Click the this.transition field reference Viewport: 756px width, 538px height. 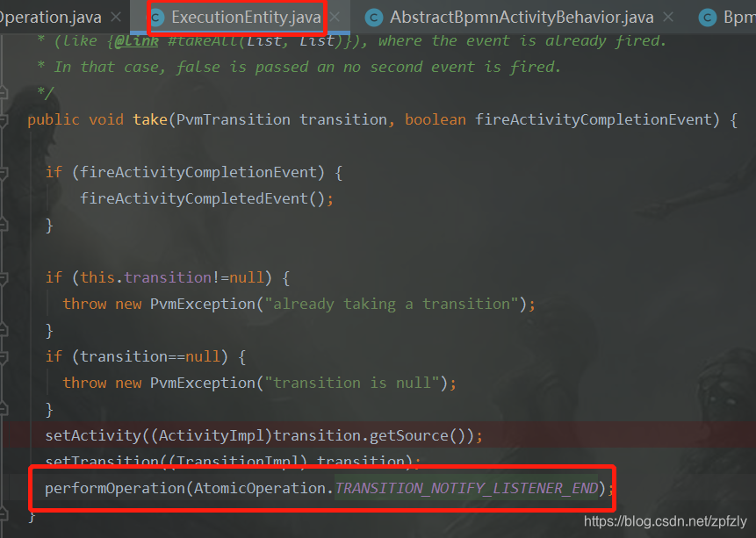click(x=145, y=277)
